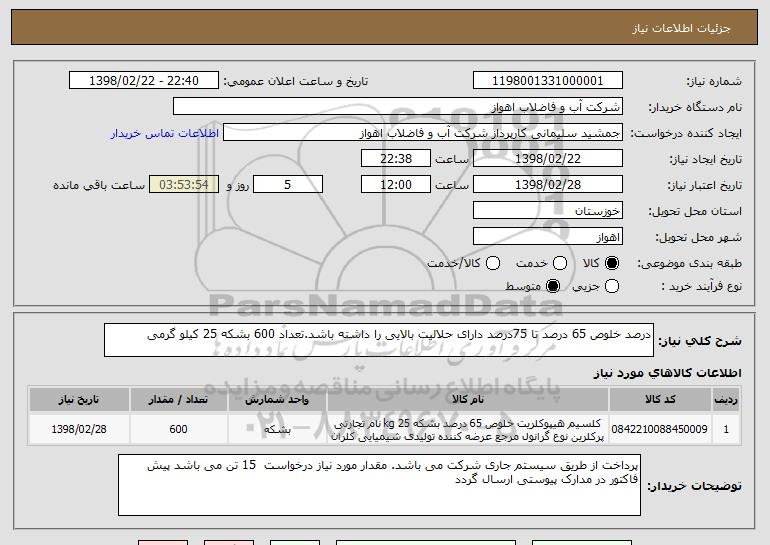Click the creation date field 1398/02/22
This screenshot has height=545, width=770.
click(x=548, y=159)
